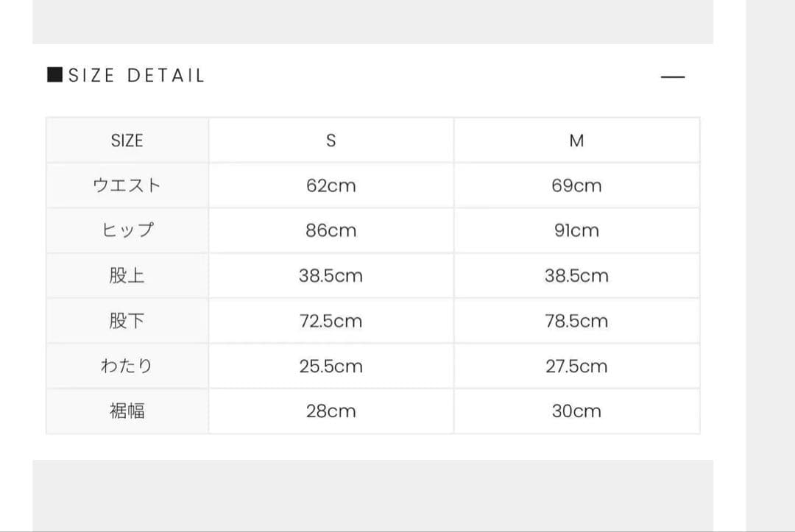Click the 69cm waist value

576,185
